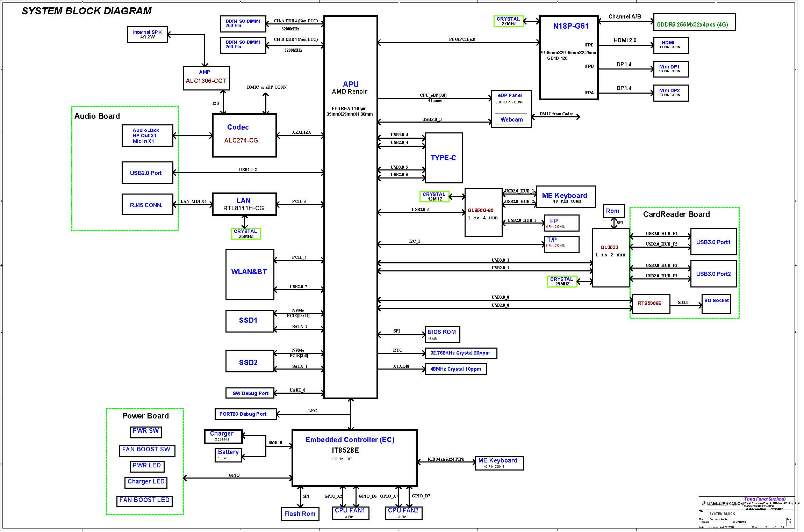Select the "GL3523" hub label
This screenshot has width=804, height=532.
tap(609, 247)
